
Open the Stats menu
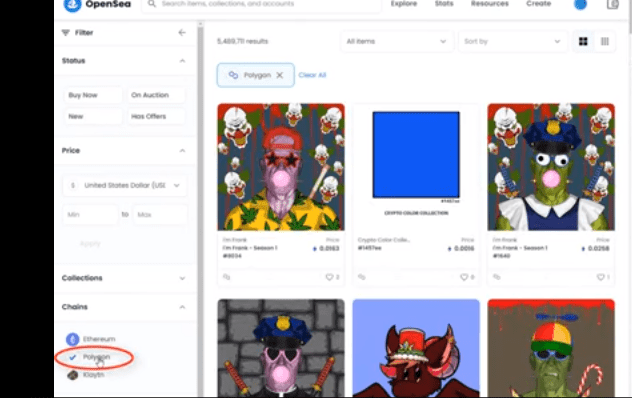coord(444,4)
